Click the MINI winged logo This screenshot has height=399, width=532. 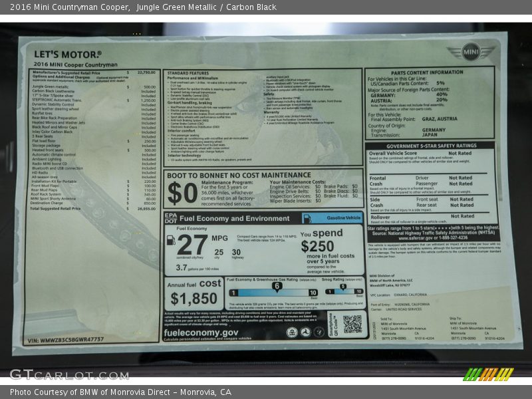click(471, 53)
